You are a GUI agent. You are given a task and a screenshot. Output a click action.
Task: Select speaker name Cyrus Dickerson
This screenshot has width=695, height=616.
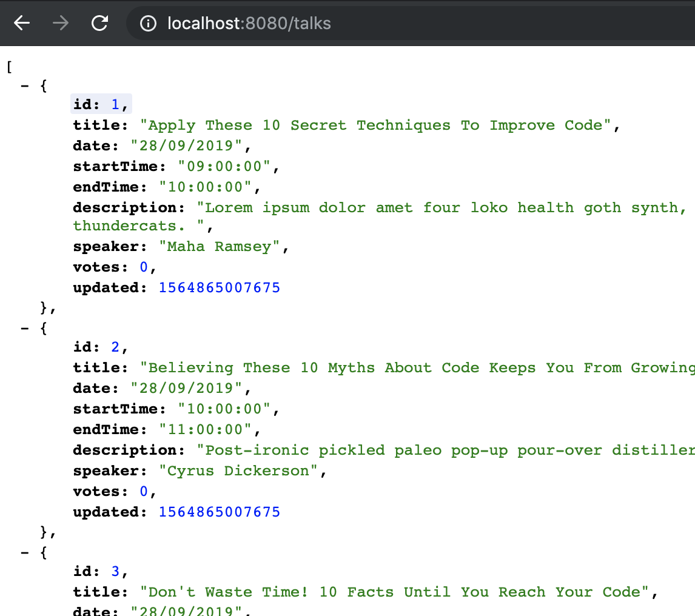coord(240,470)
